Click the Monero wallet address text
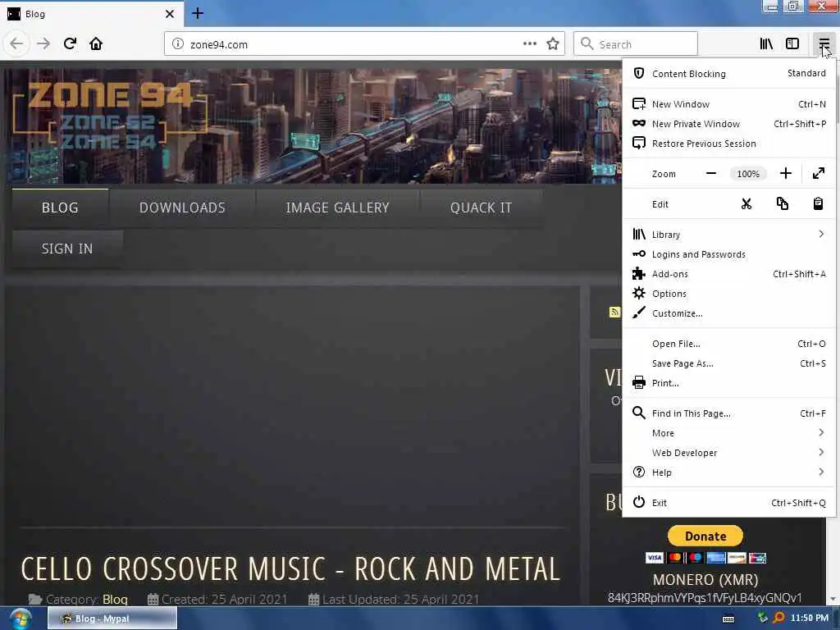The height and width of the screenshot is (630, 840). [705, 598]
